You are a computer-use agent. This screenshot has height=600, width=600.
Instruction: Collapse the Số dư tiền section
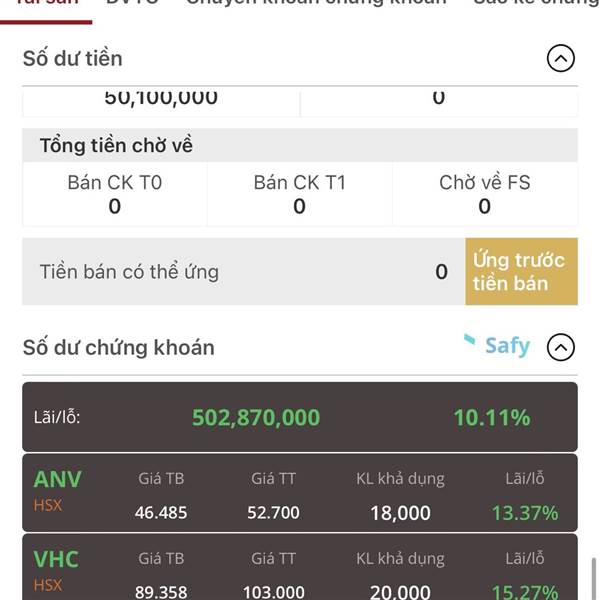pos(561,59)
